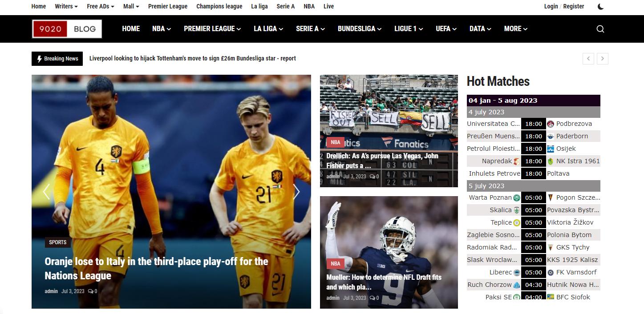Open Champions league in the top bar
This screenshot has height=314, width=644.
(219, 6)
